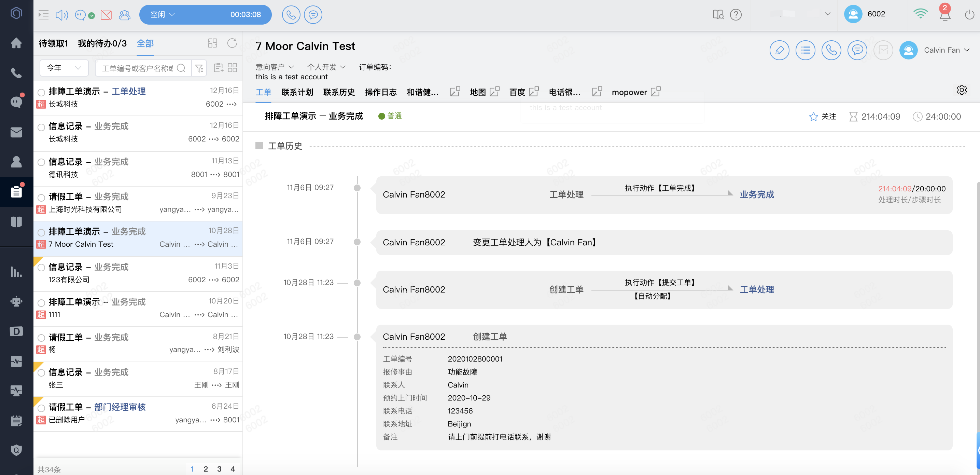Viewport: 980px width, 475px height.
Task: Open the customers person sidebar icon
Action: pyautogui.click(x=16, y=162)
